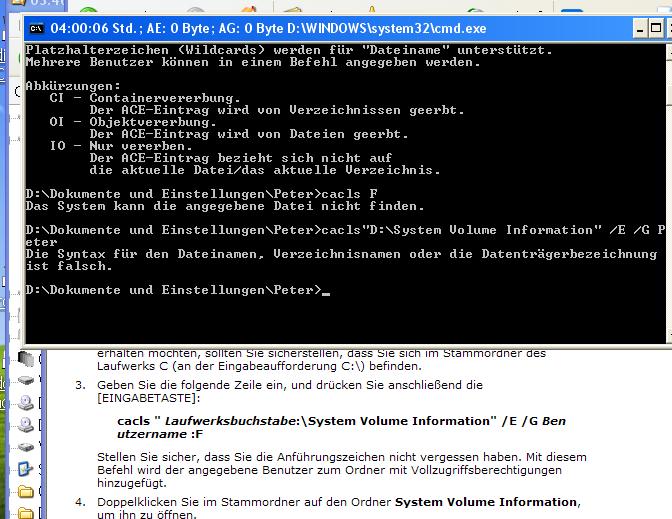Select the second hard disk icon below CD drives
The width and height of the screenshot is (672, 519).
tap(27, 447)
